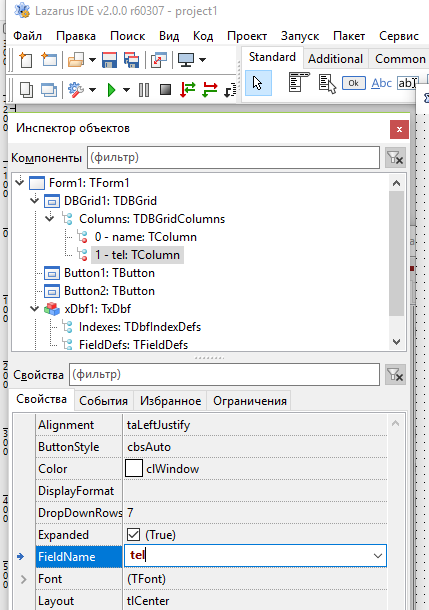Click the Свойства filter input field
This screenshot has width=429, height=610.
coord(224,375)
